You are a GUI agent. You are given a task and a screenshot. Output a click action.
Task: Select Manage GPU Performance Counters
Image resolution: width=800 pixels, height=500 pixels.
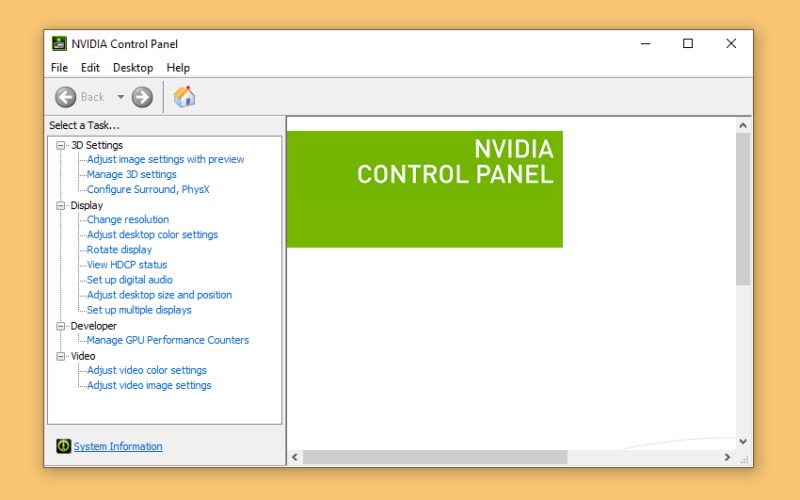[x=168, y=340]
